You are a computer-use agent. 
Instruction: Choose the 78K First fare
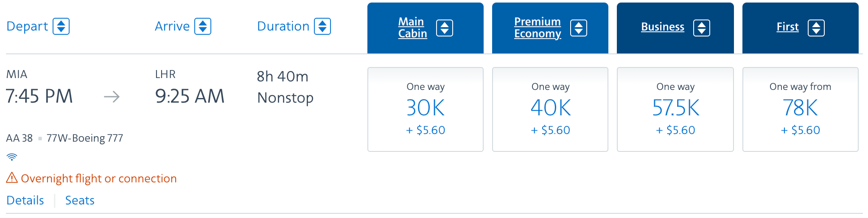(x=801, y=109)
